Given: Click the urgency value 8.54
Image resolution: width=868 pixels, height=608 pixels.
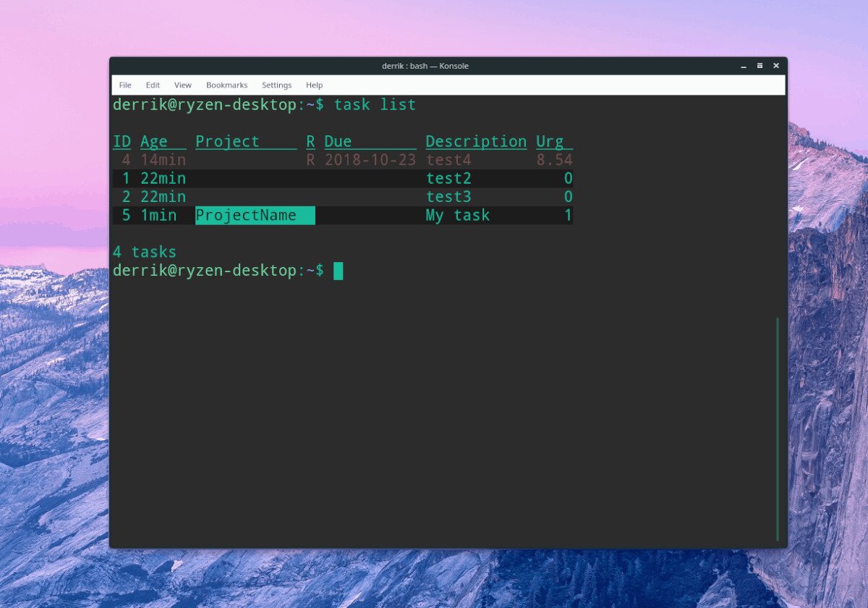Looking at the screenshot, I should click(x=555, y=160).
